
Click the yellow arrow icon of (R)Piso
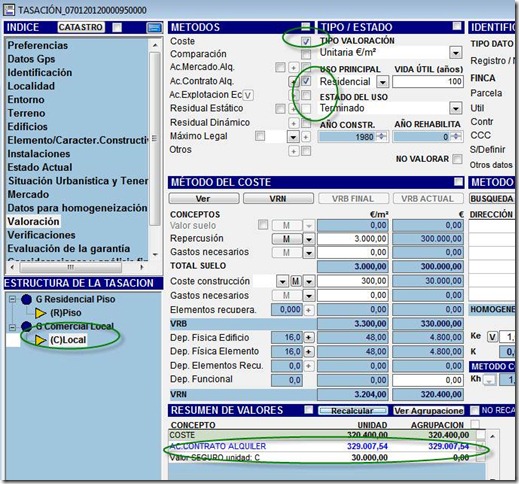(40, 313)
